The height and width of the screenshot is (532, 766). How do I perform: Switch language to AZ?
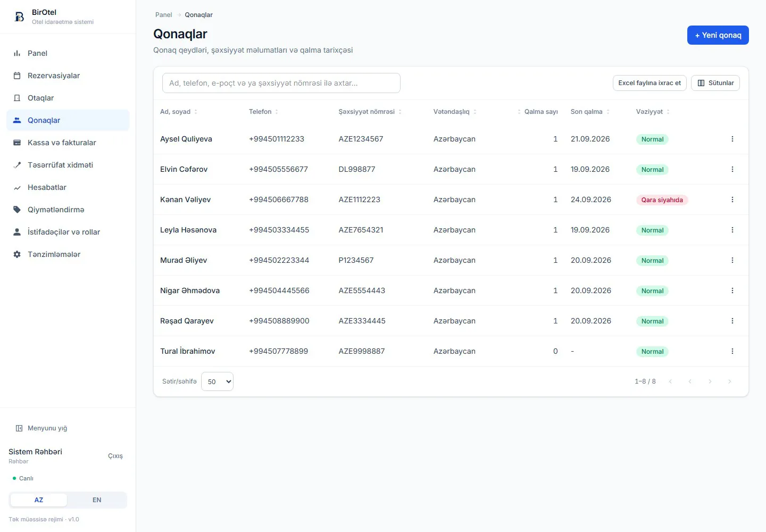pyautogui.click(x=39, y=500)
